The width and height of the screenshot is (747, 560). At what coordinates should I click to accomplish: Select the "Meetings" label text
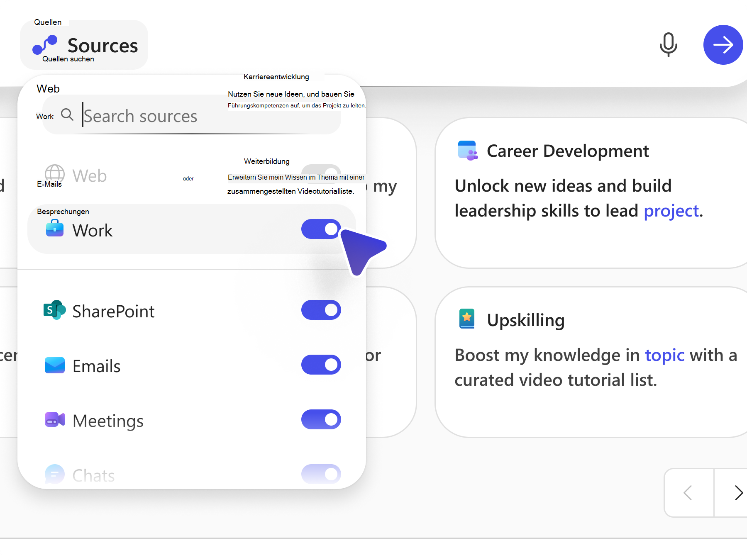pyautogui.click(x=108, y=421)
